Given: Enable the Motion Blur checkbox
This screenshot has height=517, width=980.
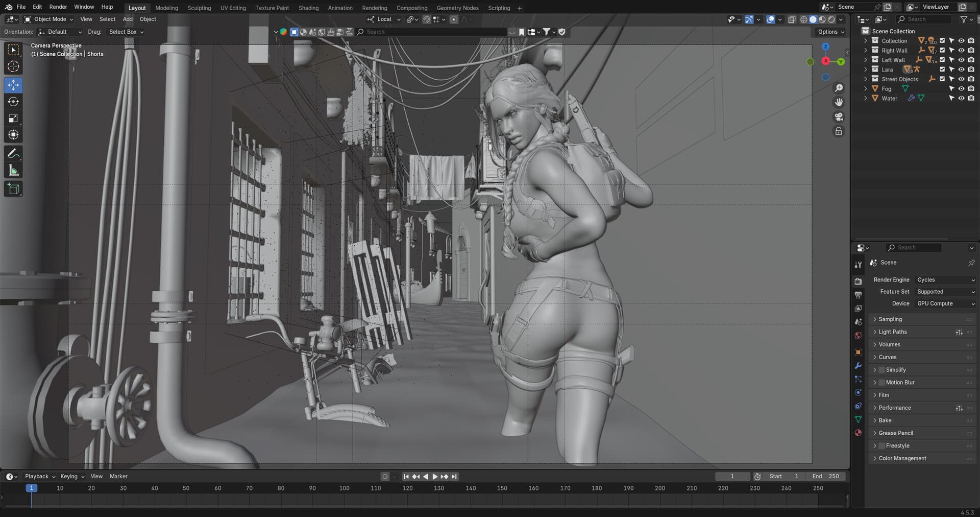Looking at the screenshot, I should 881,383.
